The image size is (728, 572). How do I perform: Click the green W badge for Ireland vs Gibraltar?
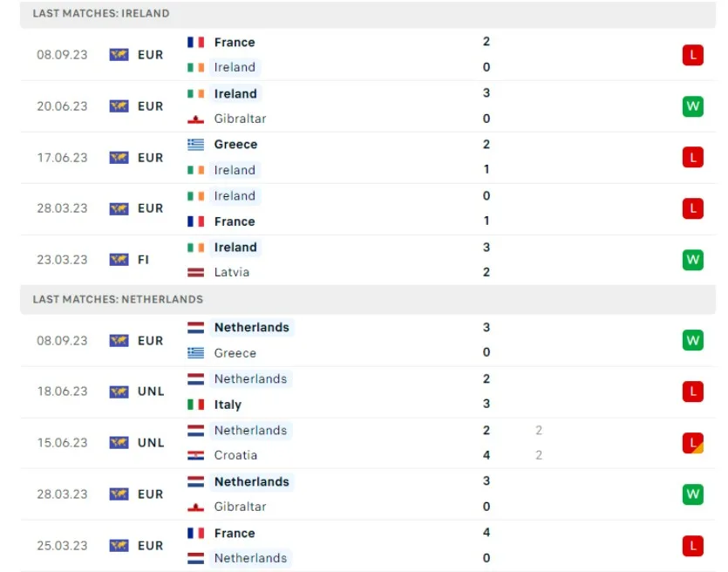(693, 106)
